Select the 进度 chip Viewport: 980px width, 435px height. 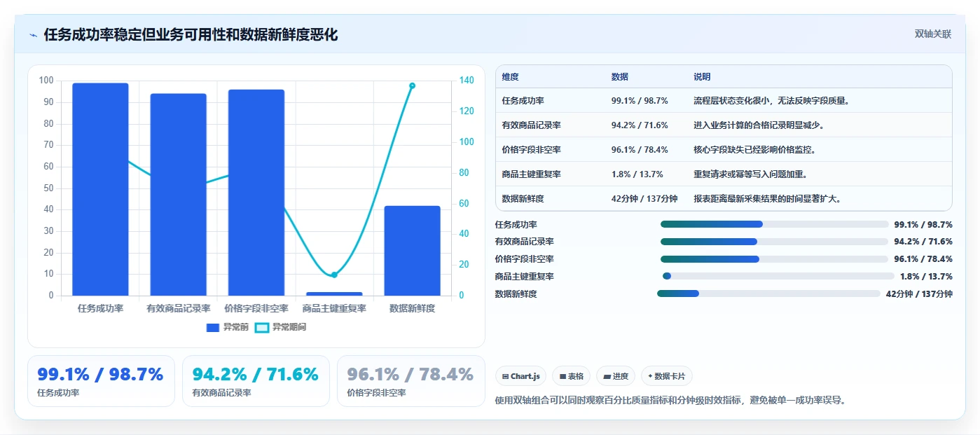(616, 376)
